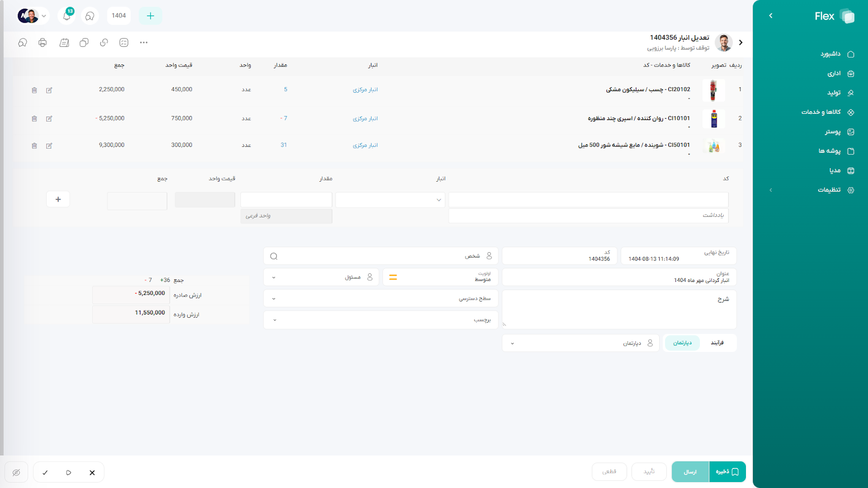This screenshot has width=868, height=488.
Task: Edit row 1 item CI20102
Action: pos(49,90)
